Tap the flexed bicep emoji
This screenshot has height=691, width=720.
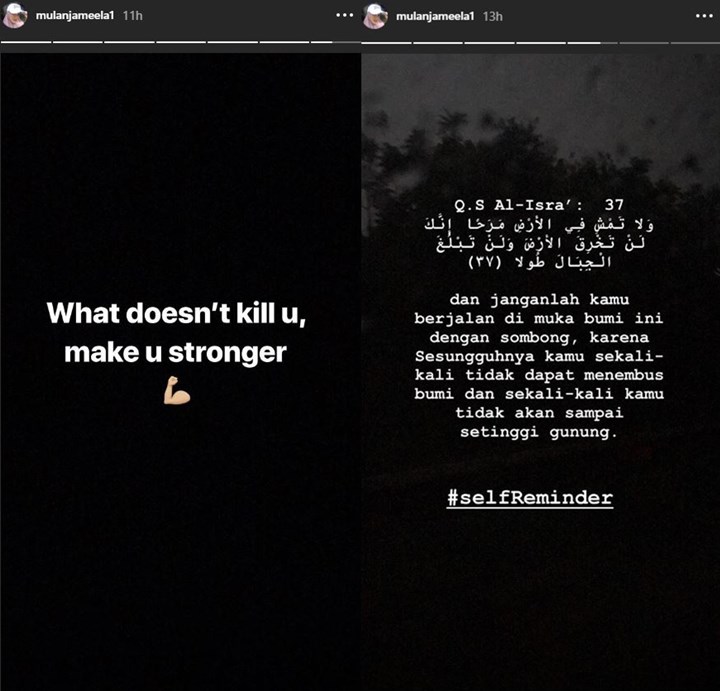point(177,390)
